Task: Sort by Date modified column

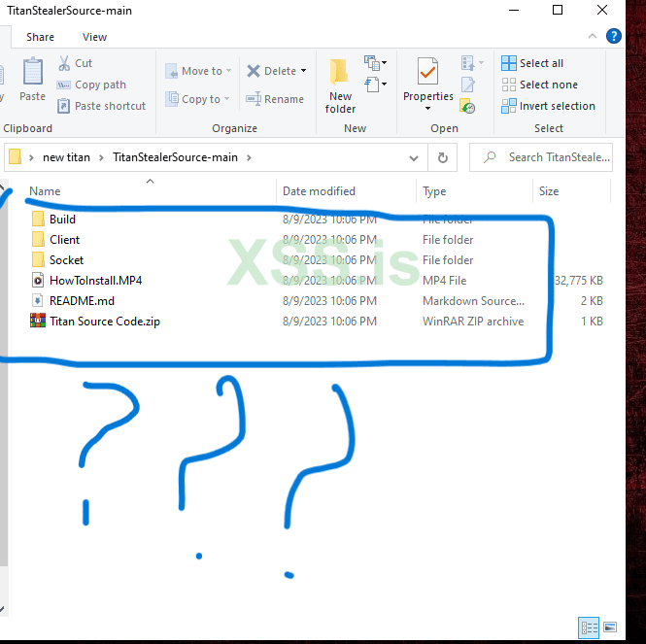Action: [x=319, y=191]
